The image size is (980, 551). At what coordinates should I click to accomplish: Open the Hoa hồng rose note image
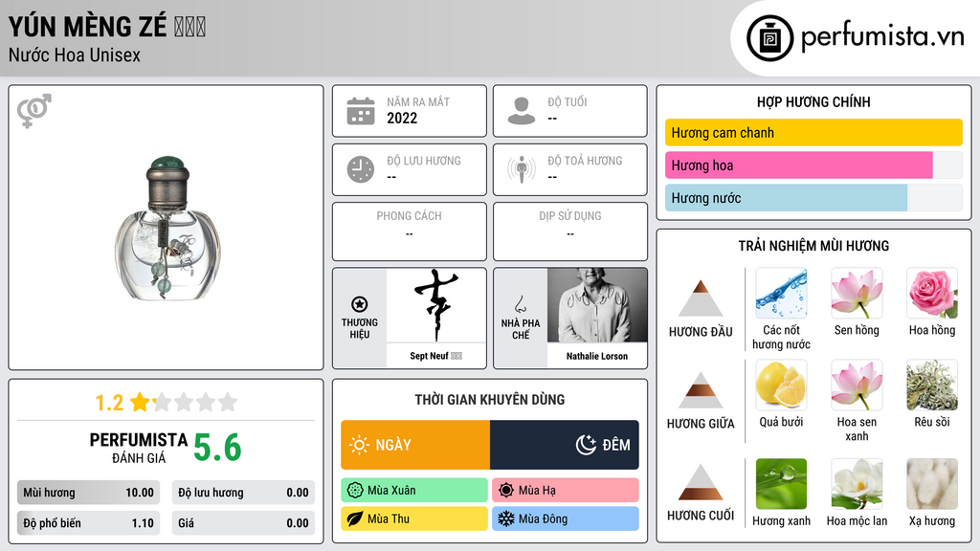[x=932, y=294]
